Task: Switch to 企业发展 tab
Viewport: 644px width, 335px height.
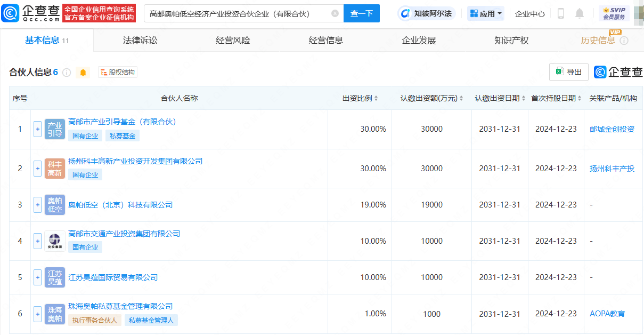Action: (419, 41)
